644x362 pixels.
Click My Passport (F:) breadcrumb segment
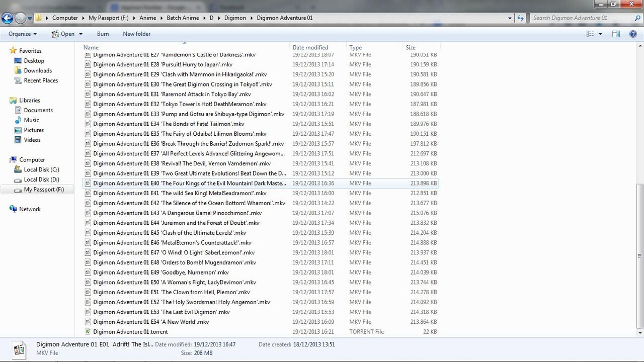109,18
